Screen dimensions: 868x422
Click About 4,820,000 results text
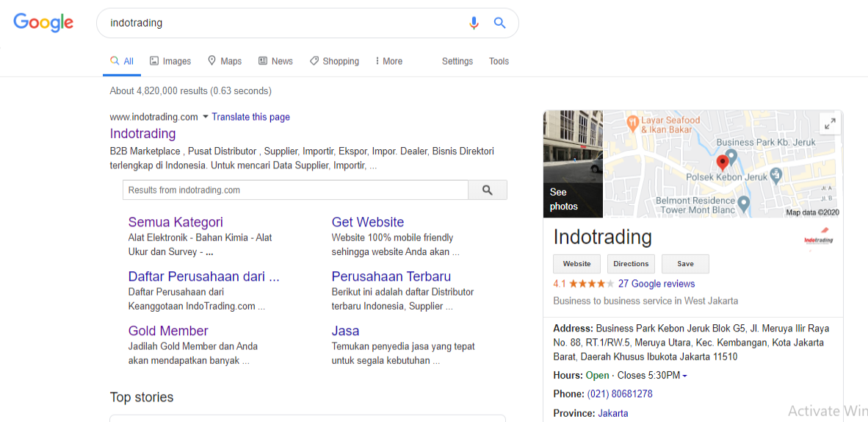[190, 91]
